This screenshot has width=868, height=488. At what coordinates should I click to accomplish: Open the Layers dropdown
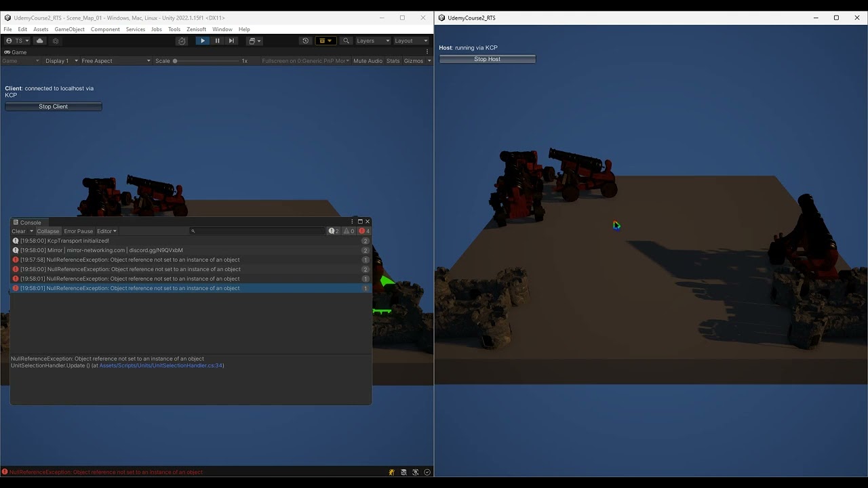[x=373, y=41]
